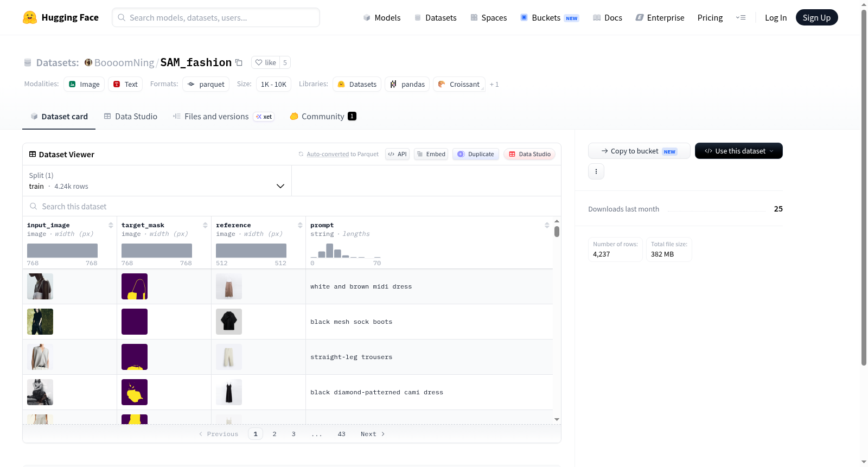The width and height of the screenshot is (868, 467).
Task: Select the Croissant library tag
Action: point(459,84)
